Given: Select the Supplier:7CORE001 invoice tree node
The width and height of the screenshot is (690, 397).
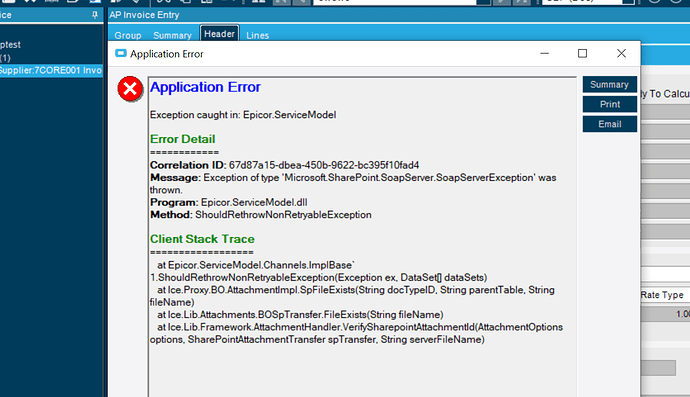Looking at the screenshot, I should click(51, 70).
